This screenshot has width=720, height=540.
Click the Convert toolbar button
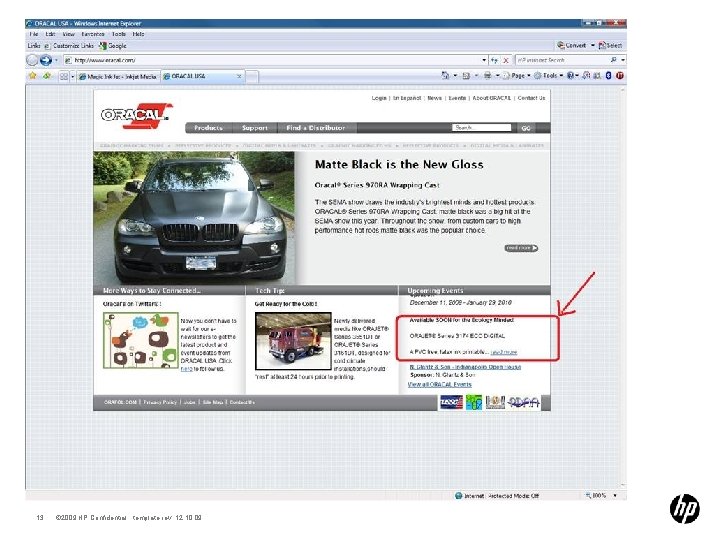[572, 45]
